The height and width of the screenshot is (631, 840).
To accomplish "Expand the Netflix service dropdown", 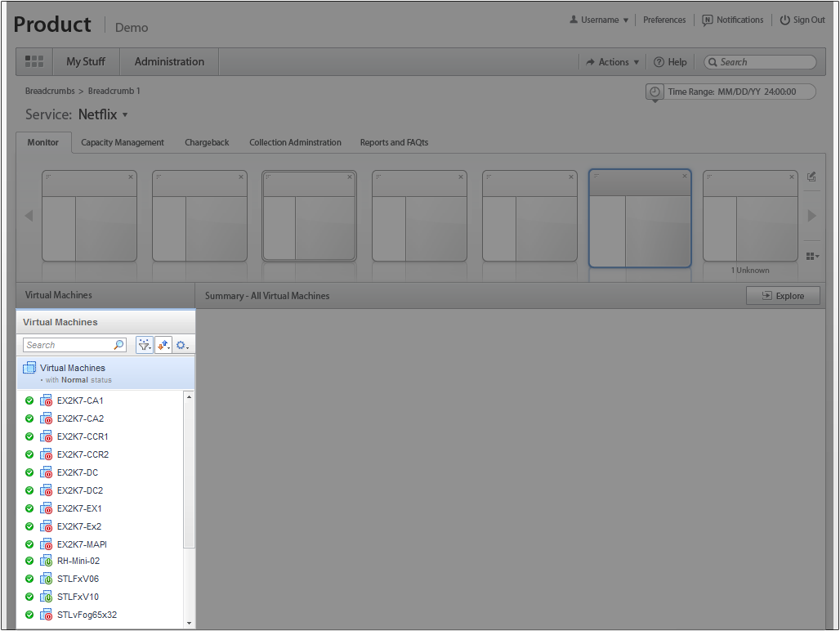I will (125, 114).
